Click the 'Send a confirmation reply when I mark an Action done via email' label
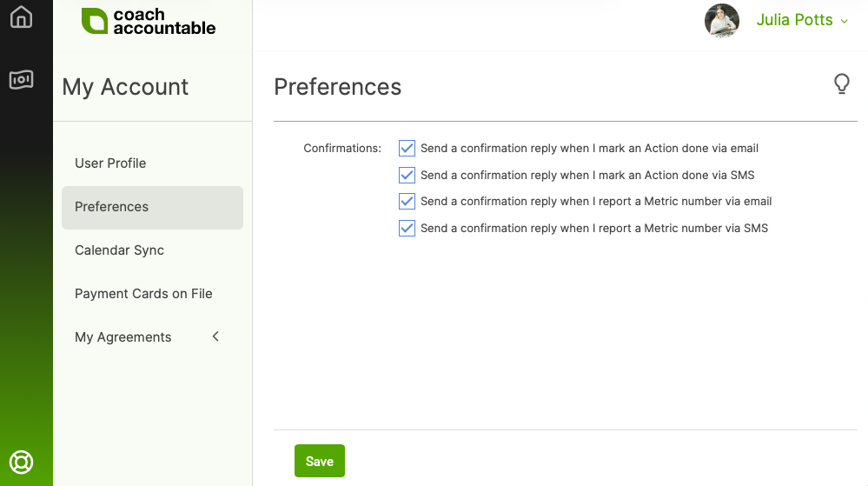Viewport: 868px width, 486px height. [x=589, y=149]
